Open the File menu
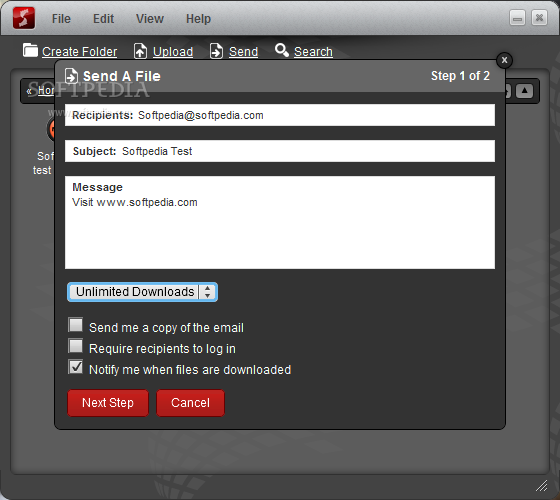This screenshot has height=500, width=560. [61, 19]
